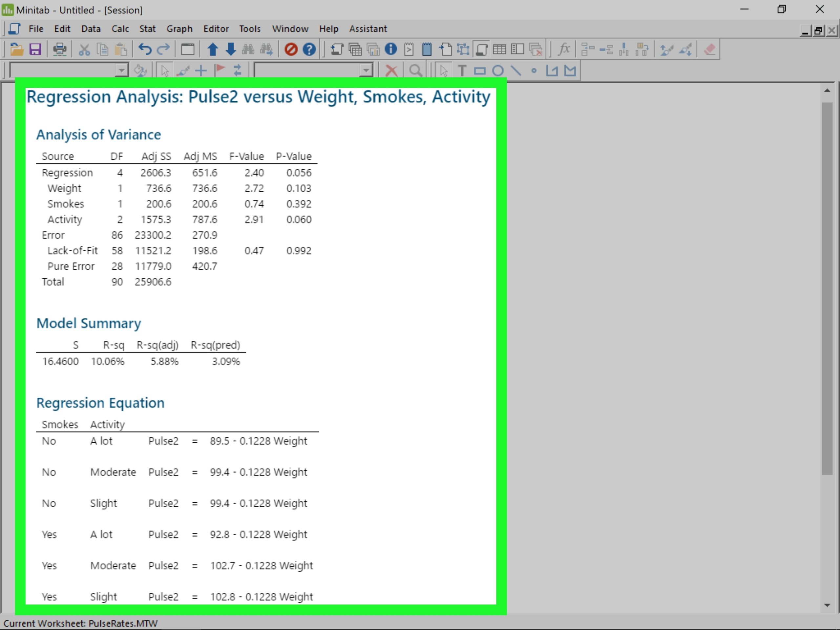
Task: Click the Find Next binoculars-with-arrow icon
Action: pos(266,49)
